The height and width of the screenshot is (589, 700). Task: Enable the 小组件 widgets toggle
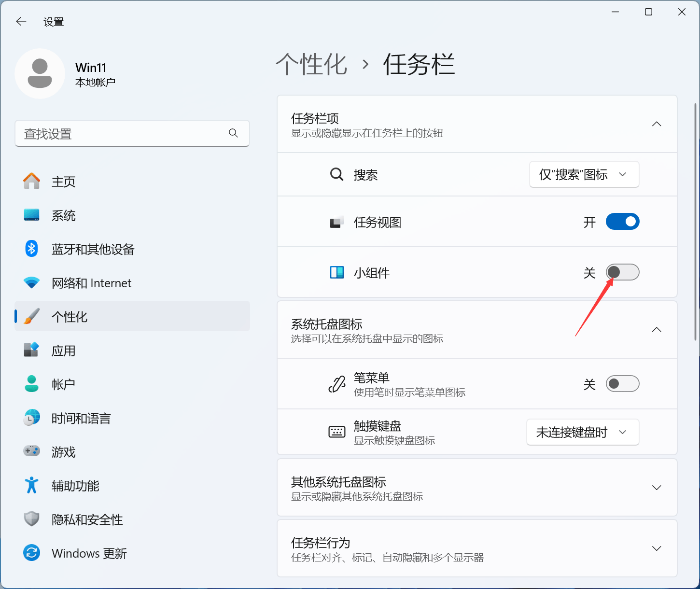pos(622,272)
